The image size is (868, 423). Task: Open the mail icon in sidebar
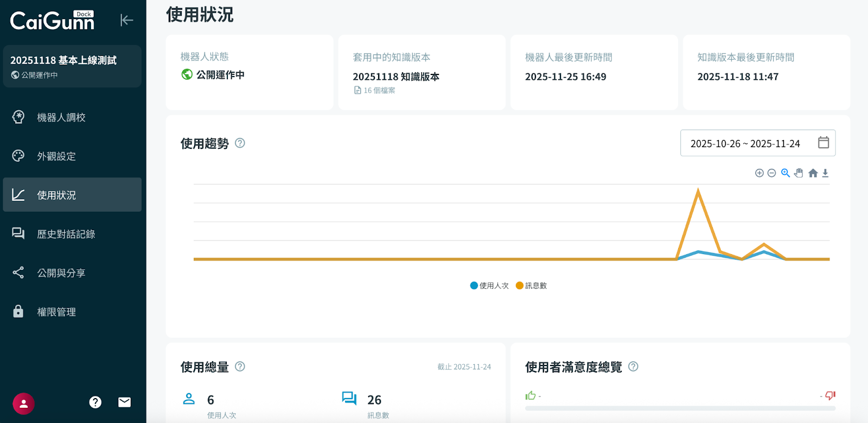(125, 402)
